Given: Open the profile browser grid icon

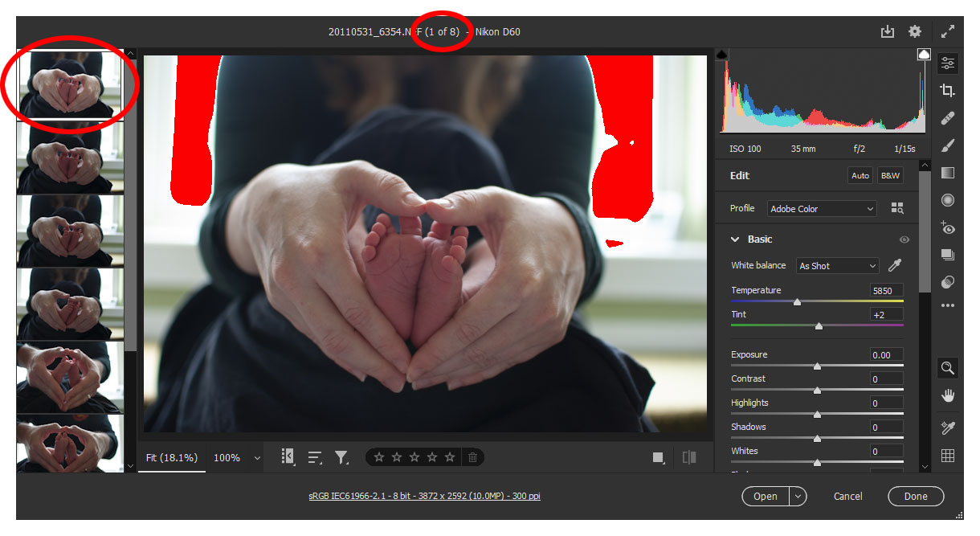Looking at the screenshot, I should pos(897,209).
